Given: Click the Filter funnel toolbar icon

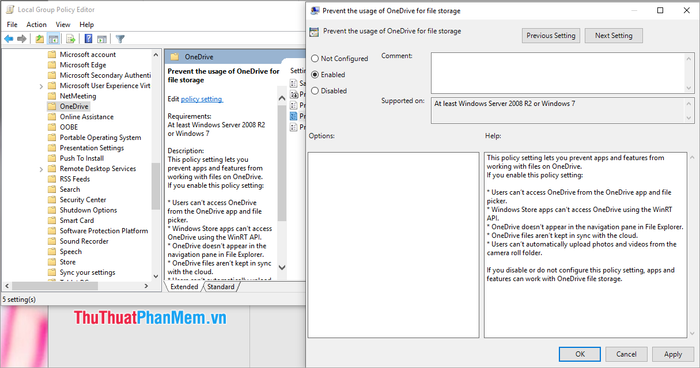Looking at the screenshot, I should click(120, 39).
